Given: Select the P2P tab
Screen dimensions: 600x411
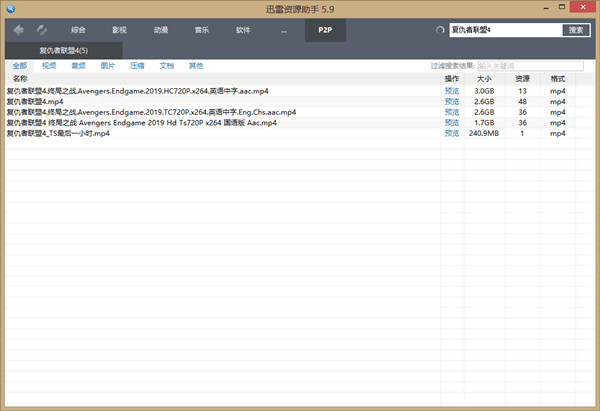Looking at the screenshot, I should coord(325,30).
